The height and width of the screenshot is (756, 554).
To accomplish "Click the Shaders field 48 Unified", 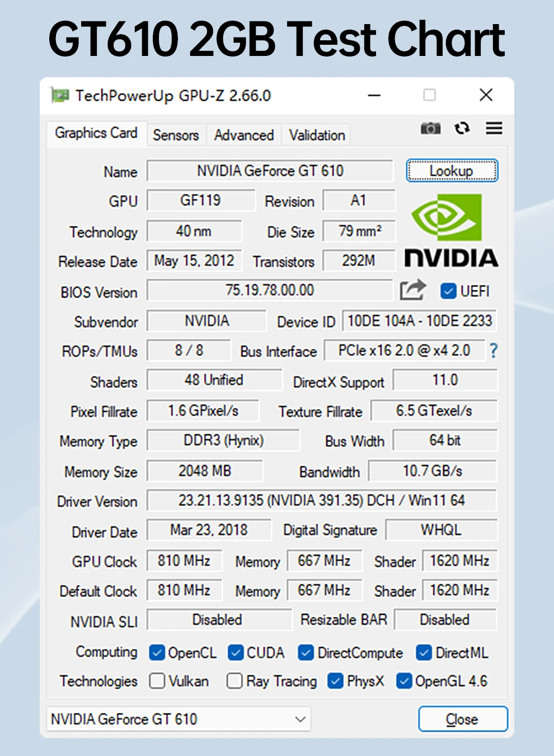I will point(214,380).
